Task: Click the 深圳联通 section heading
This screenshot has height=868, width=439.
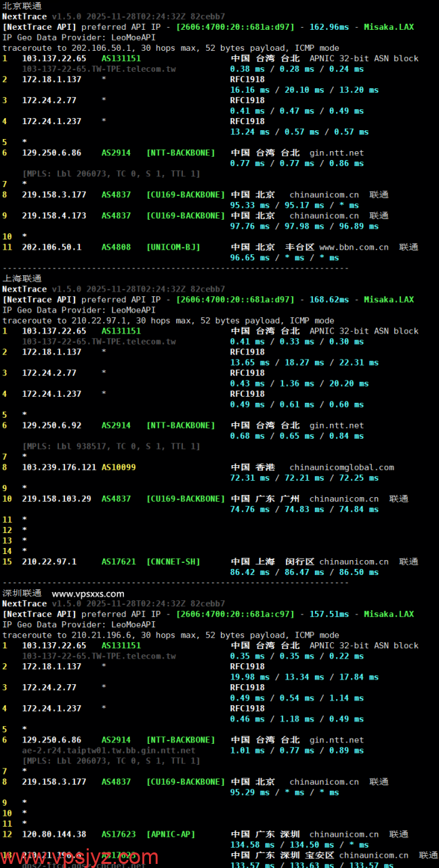Action: tap(22, 593)
